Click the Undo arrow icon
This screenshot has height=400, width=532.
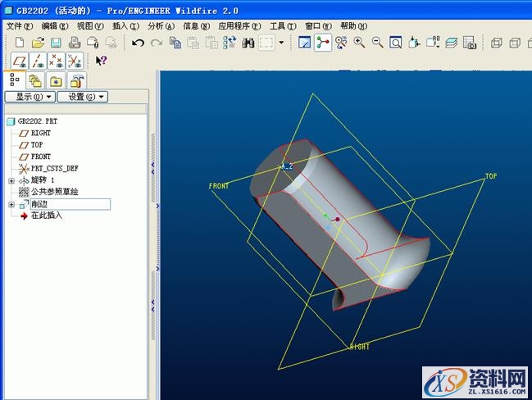coord(138,42)
